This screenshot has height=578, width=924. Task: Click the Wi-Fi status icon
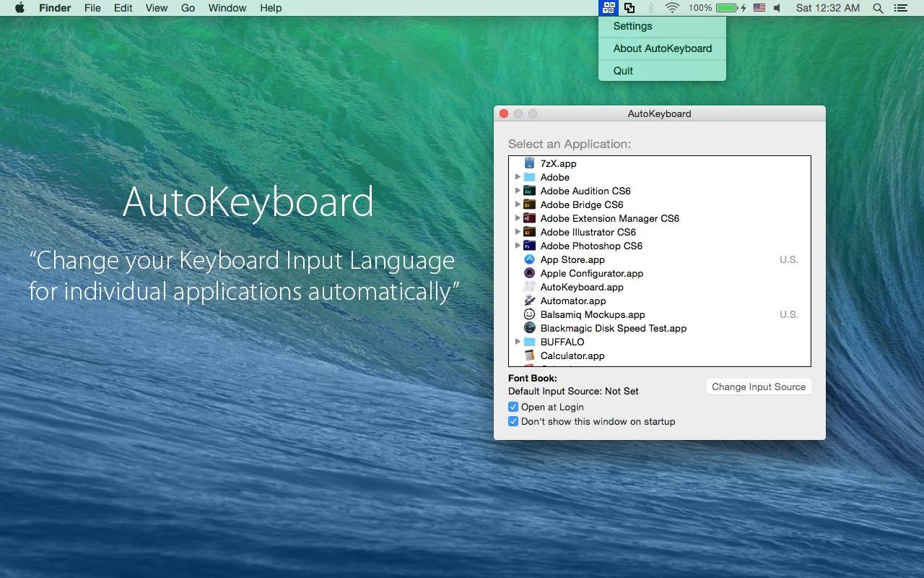(x=672, y=8)
